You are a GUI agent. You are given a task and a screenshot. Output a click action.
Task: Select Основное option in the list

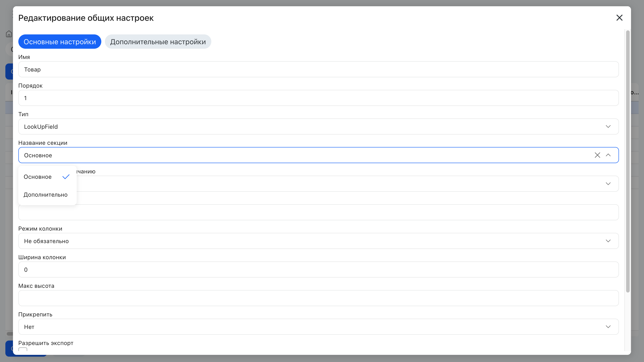(x=47, y=177)
